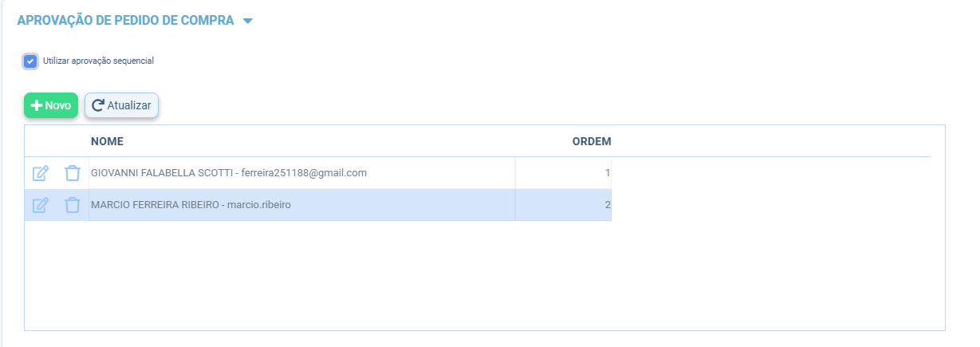Click the empty grid area below the rows
The image size is (980, 347).
(484, 274)
